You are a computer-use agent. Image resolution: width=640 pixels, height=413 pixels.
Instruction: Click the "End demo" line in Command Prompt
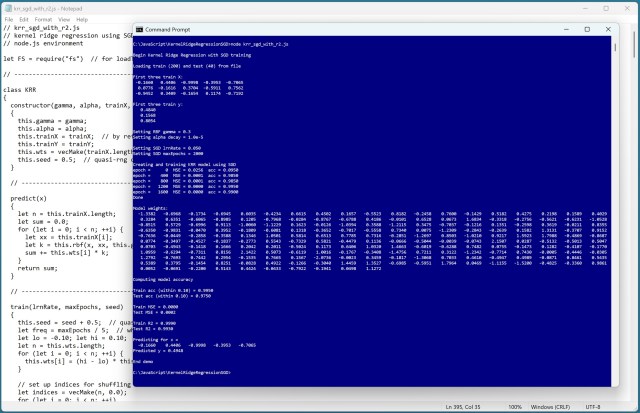coord(144,360)
